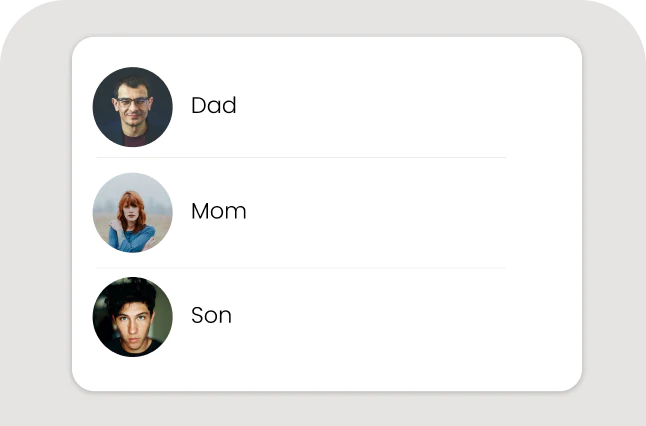Select Mom's round avatar photo

pyautogui.click(x=133, y=212)
